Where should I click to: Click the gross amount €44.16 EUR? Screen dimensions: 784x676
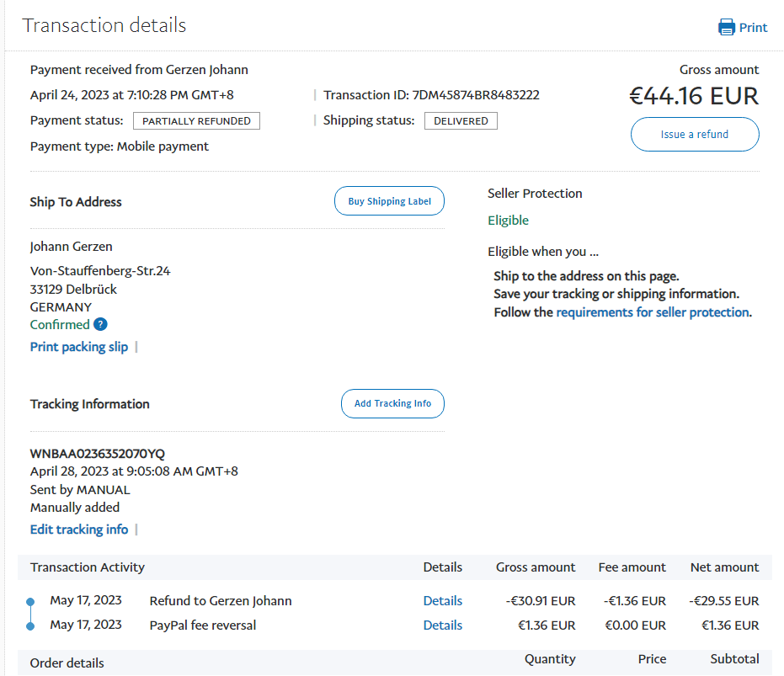(693, 96)
